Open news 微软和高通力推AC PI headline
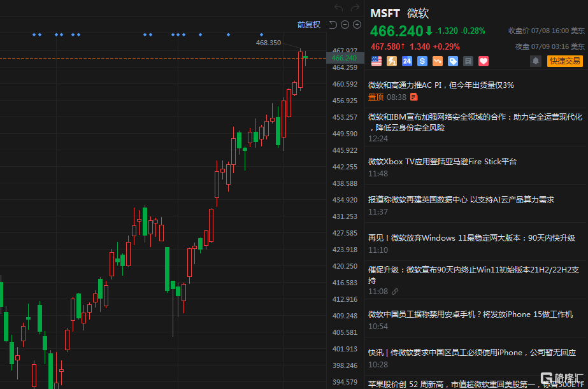 tap(441, 85)
